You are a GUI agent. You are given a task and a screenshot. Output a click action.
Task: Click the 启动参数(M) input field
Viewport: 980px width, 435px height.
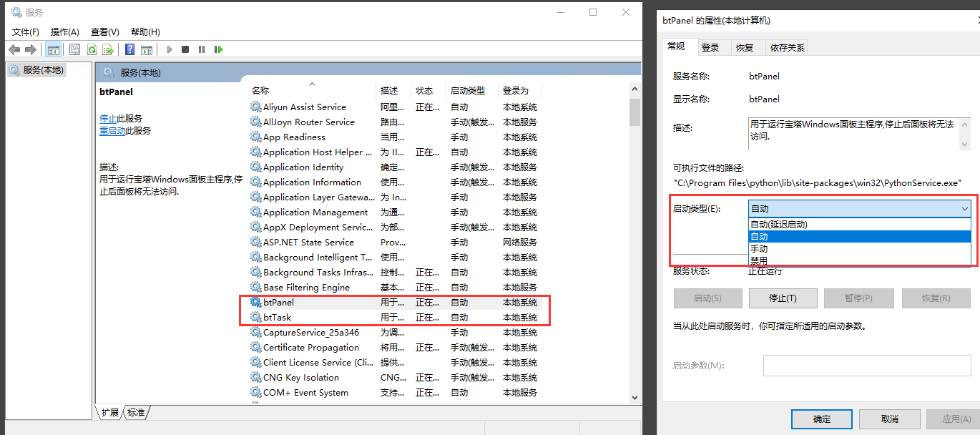[867, 366]
